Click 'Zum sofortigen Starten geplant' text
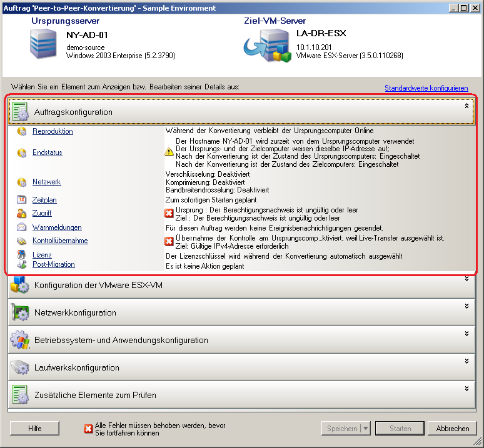 (211, 200)
